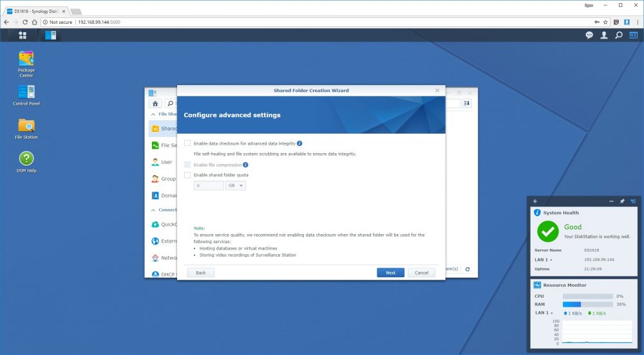The width and height of the screenshot is (644, 355).
Task: Minimize the widget panel
Action: coord(611,201)
